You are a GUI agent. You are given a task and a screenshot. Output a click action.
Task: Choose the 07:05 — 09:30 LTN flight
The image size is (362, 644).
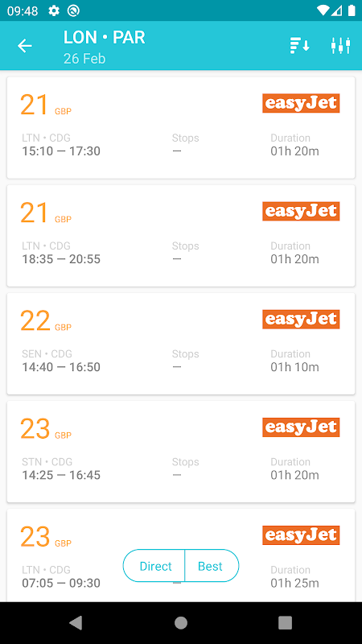(181, 555)
